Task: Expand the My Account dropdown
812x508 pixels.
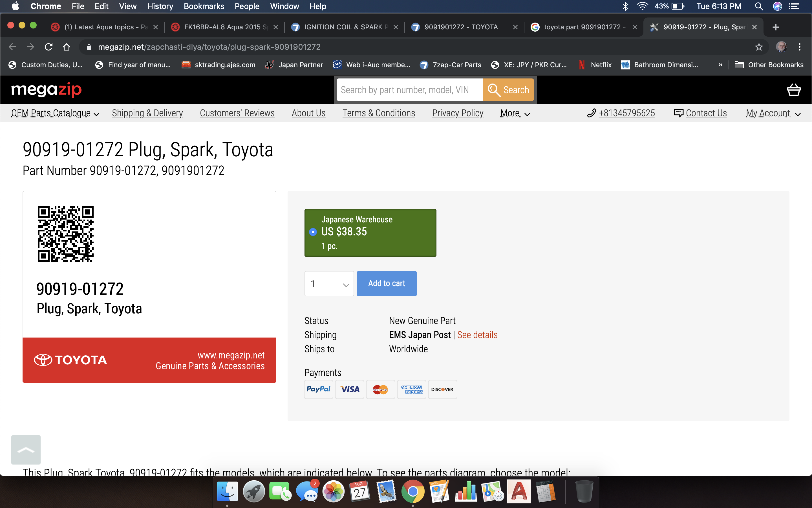Action: (x=773, y=113)
